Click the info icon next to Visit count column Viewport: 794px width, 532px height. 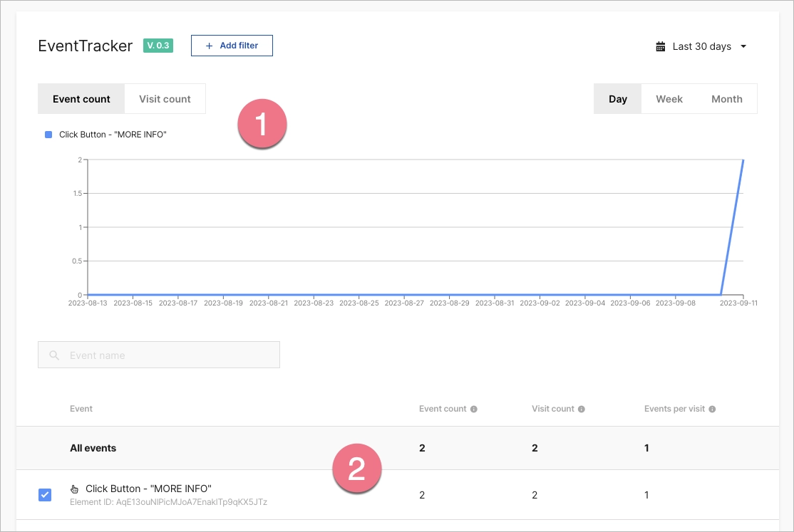click(582, 410)
